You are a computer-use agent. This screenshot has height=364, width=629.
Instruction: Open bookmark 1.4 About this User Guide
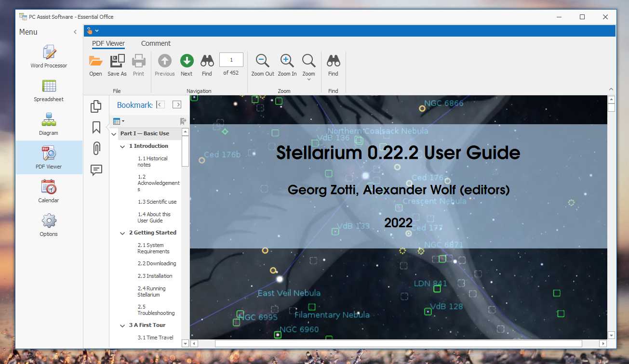coord(154,218)
